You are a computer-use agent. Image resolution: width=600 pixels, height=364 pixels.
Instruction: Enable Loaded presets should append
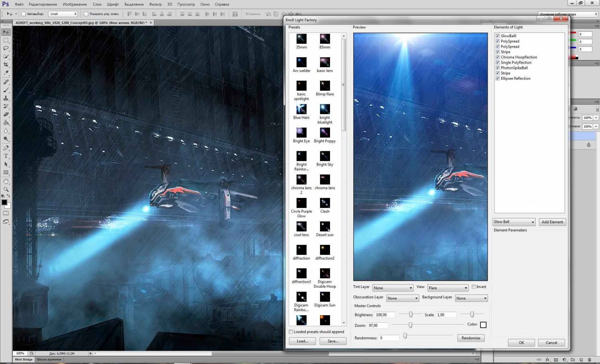[291, 332]
